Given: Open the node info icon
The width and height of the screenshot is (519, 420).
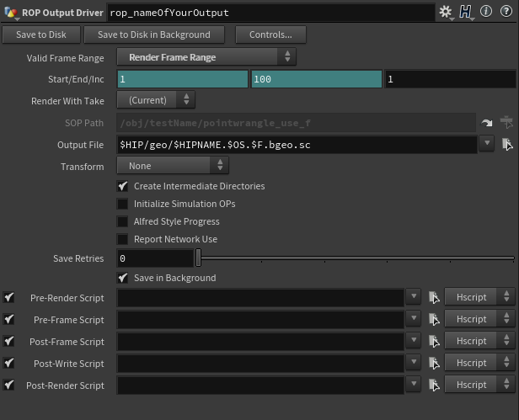Looking at the screenshot, I should point(486,12).
